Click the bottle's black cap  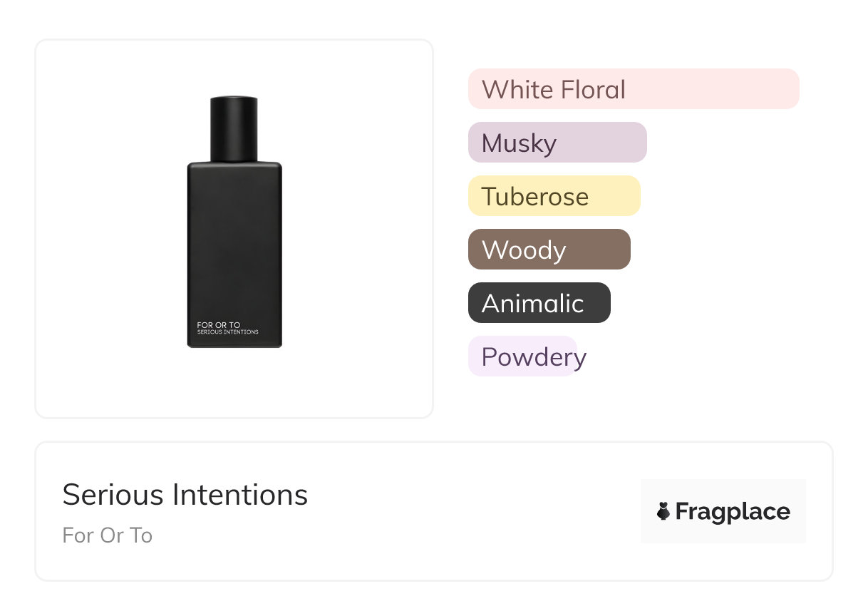234,128
